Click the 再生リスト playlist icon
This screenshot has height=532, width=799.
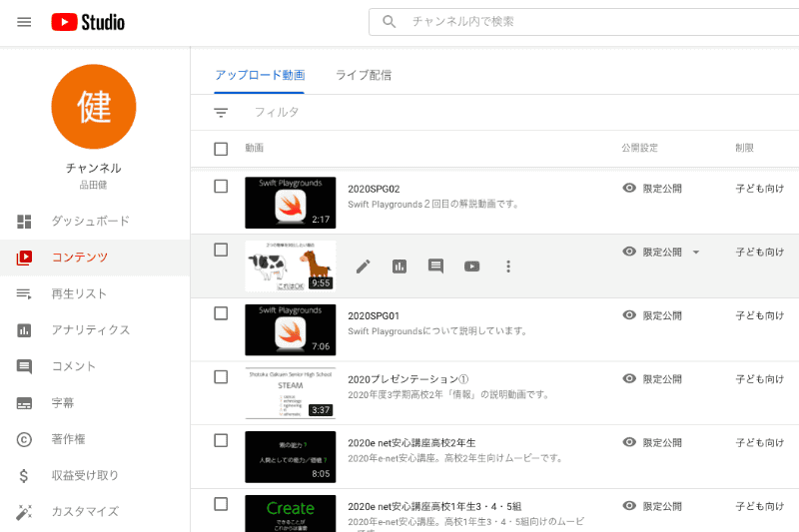coord(24,293)
